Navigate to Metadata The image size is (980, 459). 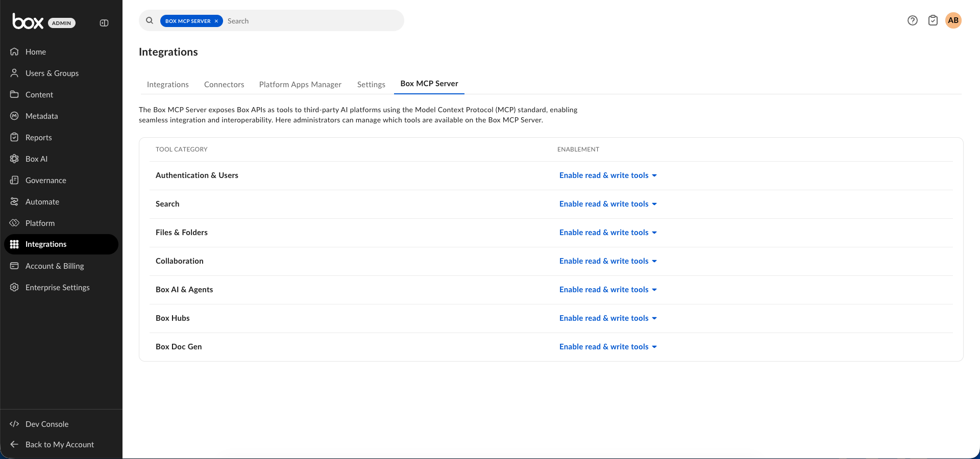(61, 116)
